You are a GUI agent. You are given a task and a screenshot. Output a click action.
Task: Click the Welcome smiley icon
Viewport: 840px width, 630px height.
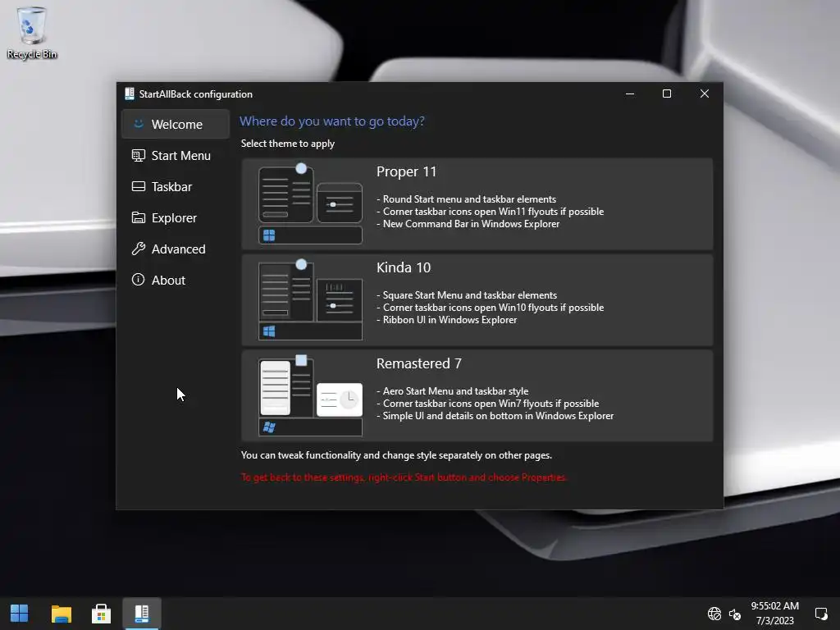[138, 124]
